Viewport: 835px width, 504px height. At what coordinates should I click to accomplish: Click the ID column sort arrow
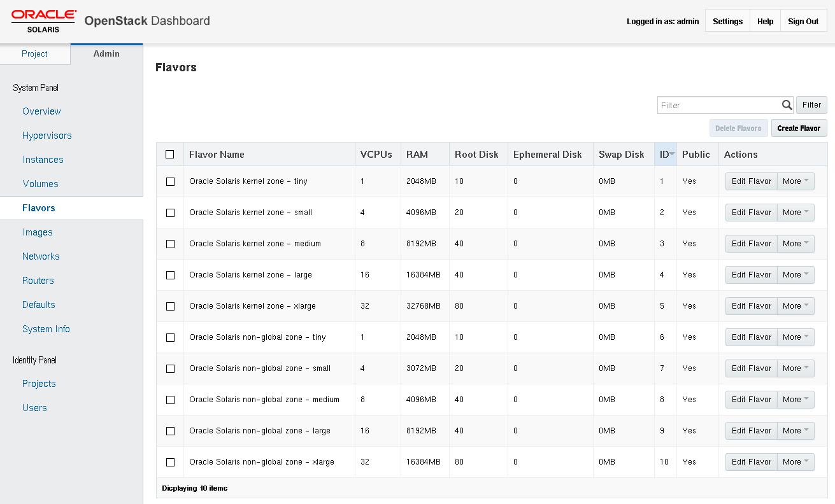[672, 154]
